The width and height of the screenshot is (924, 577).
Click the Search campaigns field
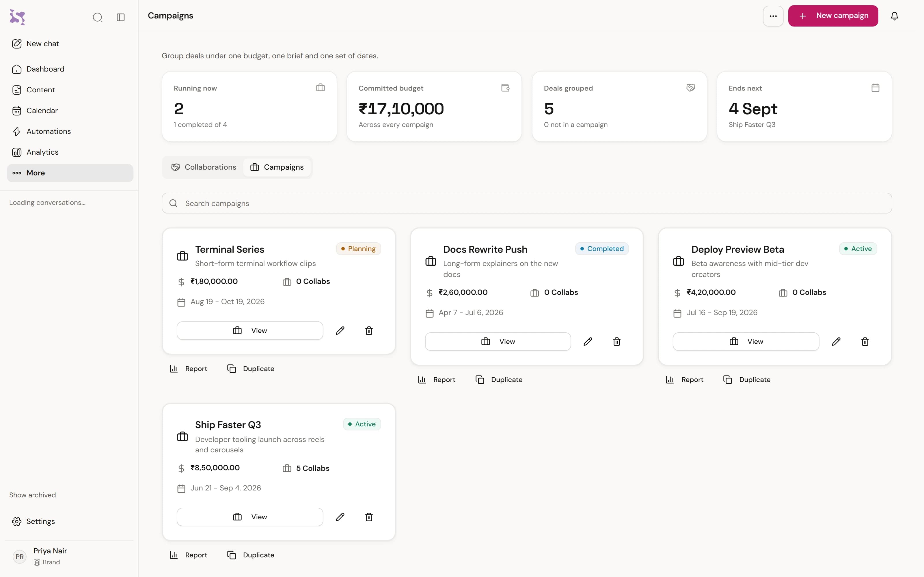(x=526, y=203)
